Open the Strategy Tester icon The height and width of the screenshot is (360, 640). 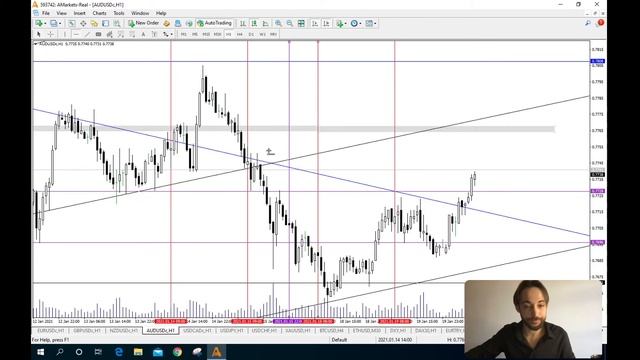point(117,23)
